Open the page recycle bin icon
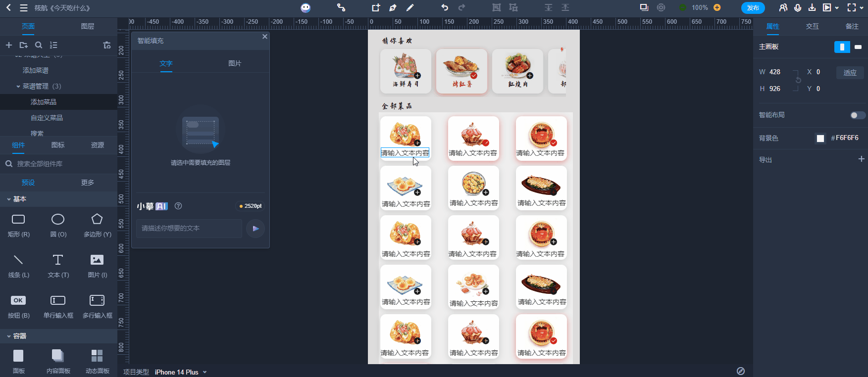 [x=107, y=45]
